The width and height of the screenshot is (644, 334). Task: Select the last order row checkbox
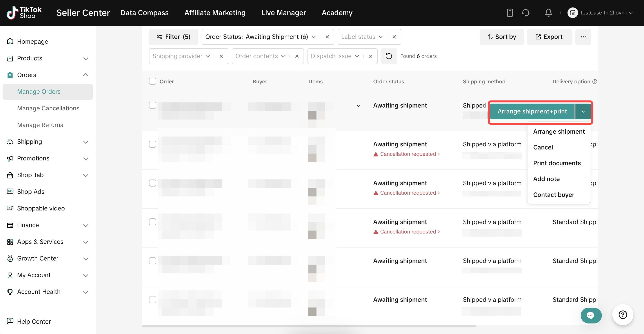pos(153,300)
